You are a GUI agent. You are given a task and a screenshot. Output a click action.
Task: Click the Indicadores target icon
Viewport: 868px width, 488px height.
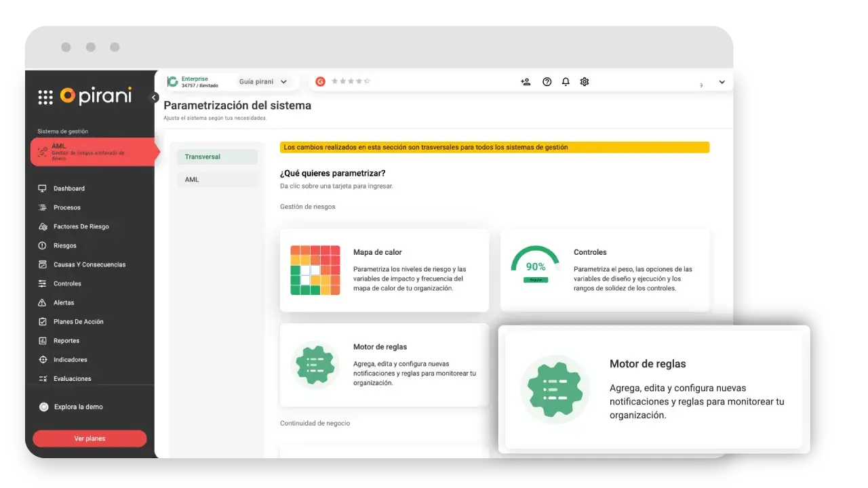(43, 360)
